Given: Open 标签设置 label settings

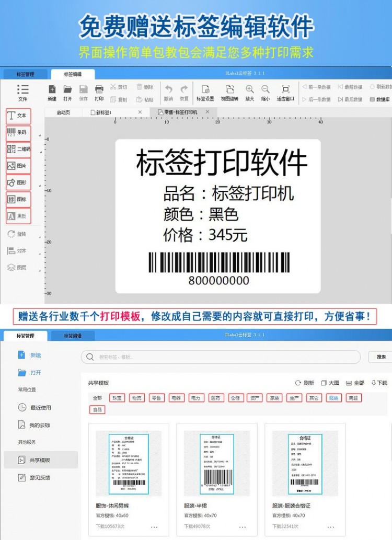Looking at the screenshot, I should [205, 93].
